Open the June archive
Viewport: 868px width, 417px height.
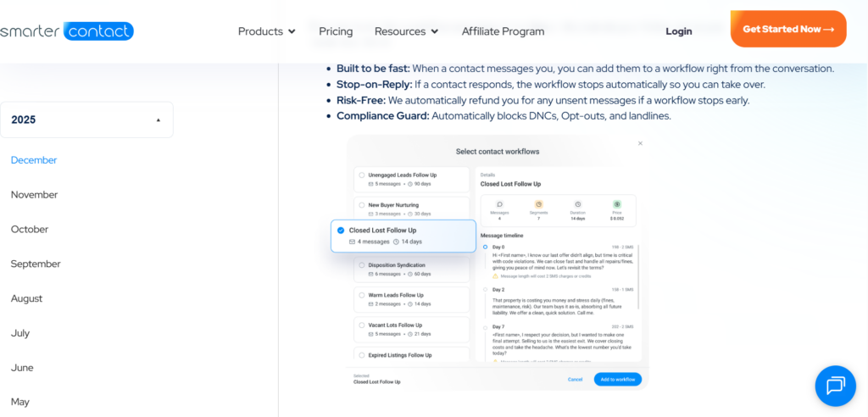coord(22,368)
